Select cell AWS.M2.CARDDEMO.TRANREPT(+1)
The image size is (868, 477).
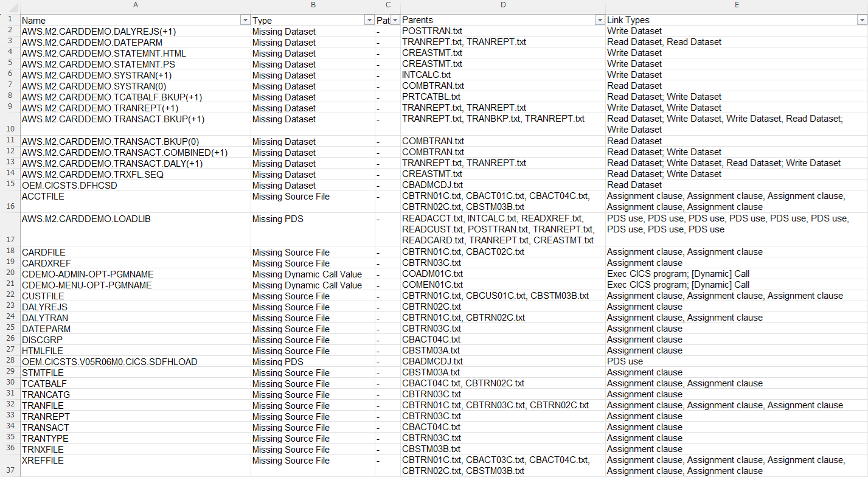135,108
